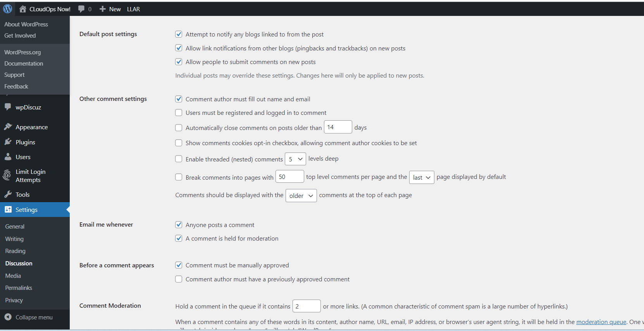Follow the 'moderation queue' link
Image resolution: width=644 pixels, height=331 pixels.
point(601,322)
